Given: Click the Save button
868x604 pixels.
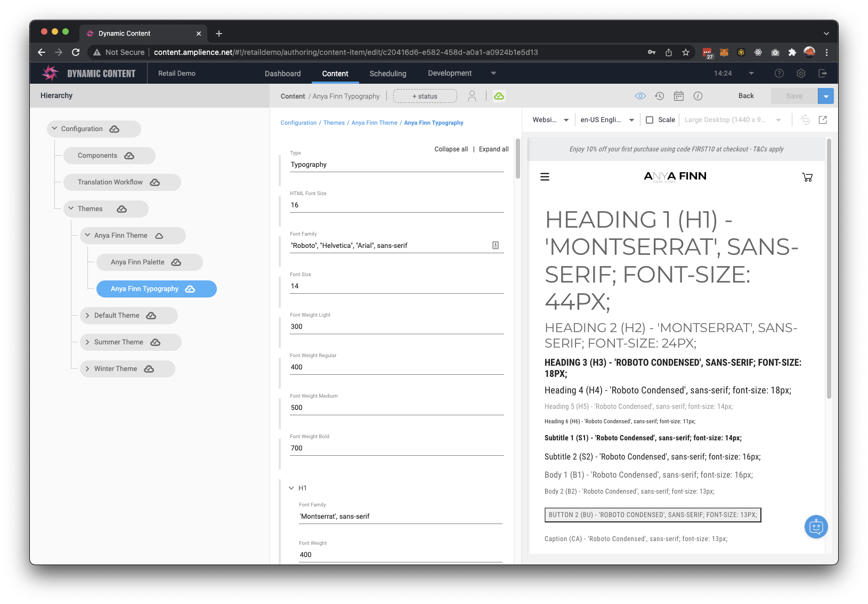Looking at the screenshot, I should [794, 96].
